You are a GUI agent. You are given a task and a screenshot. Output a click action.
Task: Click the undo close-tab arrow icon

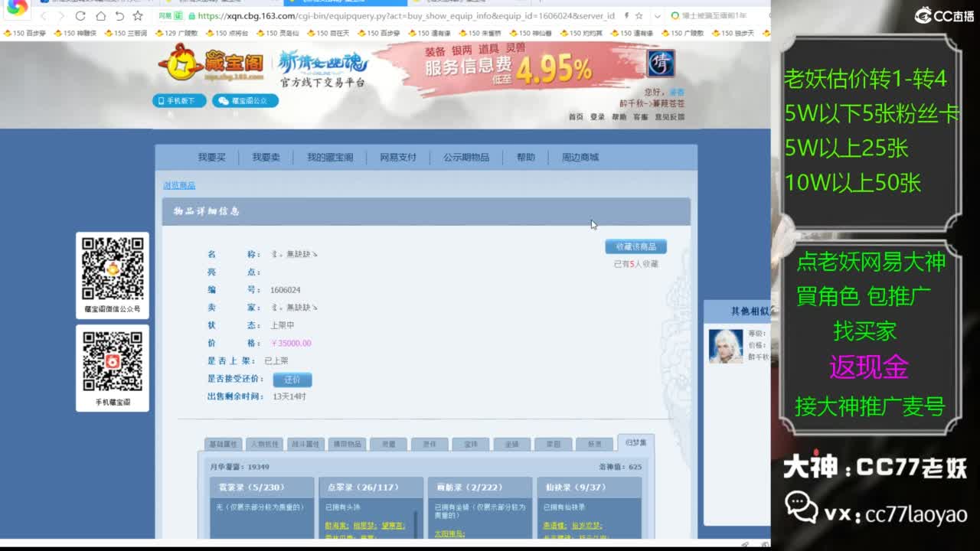click(x=119, y=15)
